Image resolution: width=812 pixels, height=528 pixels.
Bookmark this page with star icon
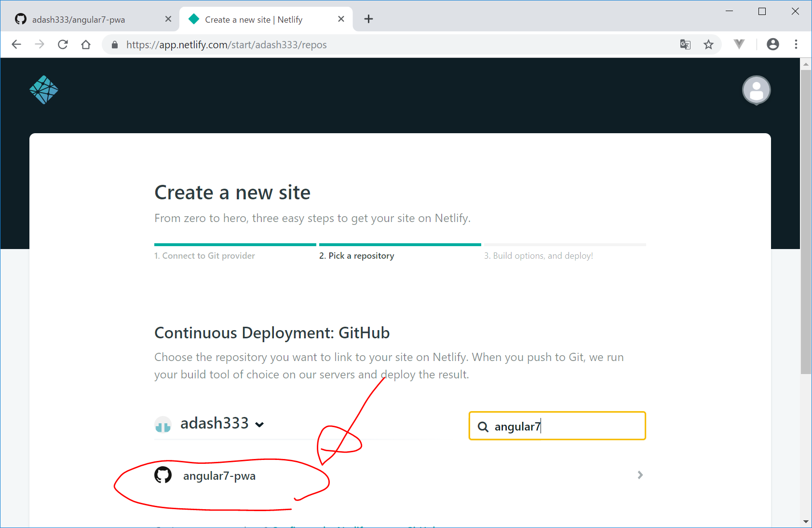[x=708, y=44]
